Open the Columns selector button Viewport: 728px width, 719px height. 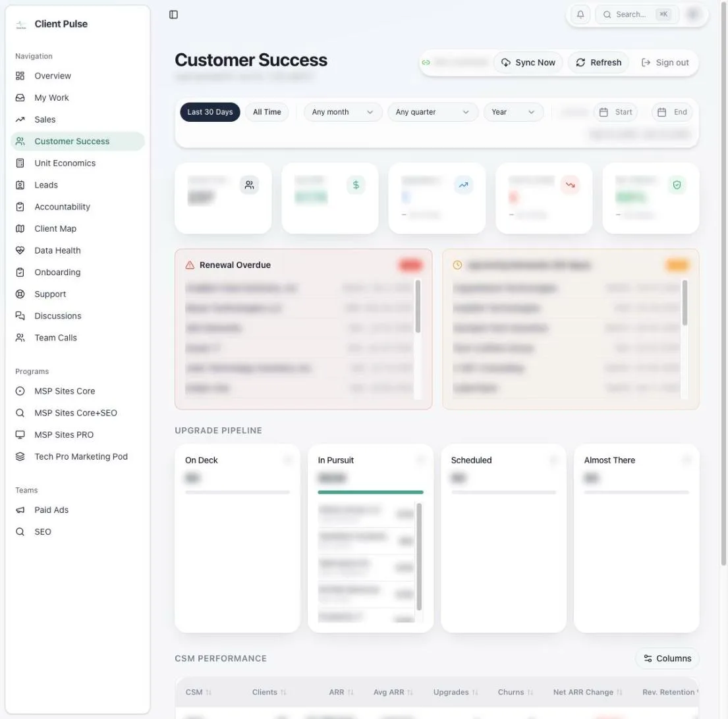click(x=667, y=658)
